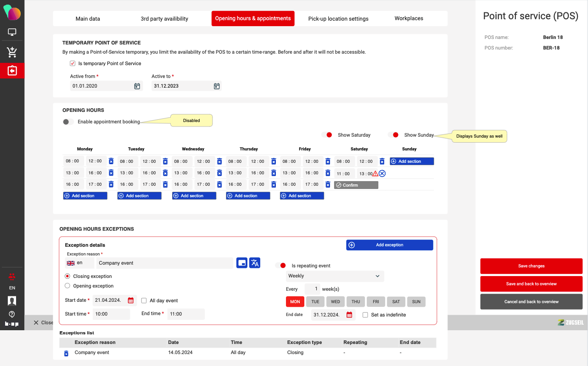Delete Company event from exceptions list

coord(66,353)
